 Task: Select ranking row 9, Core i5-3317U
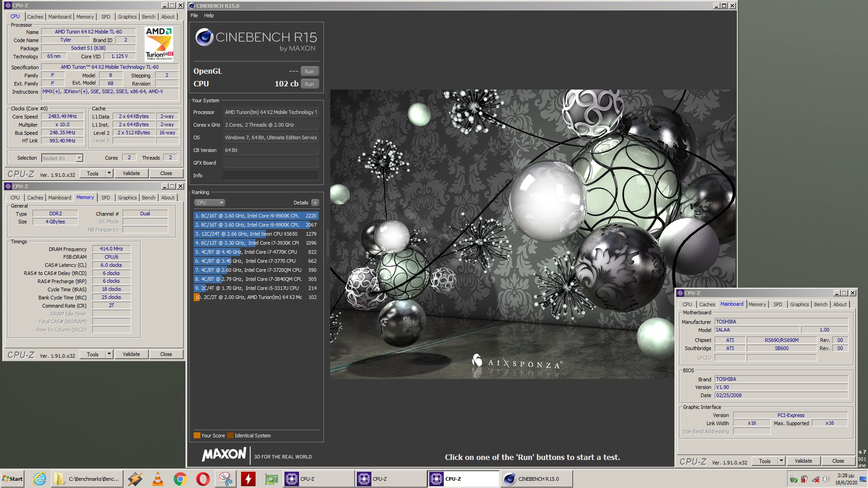[256, 288]
